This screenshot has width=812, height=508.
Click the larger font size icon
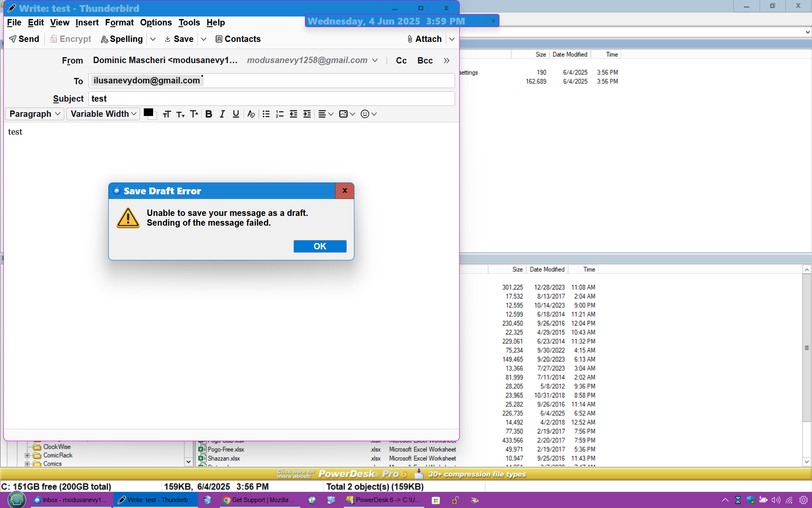tap(194, 114)
